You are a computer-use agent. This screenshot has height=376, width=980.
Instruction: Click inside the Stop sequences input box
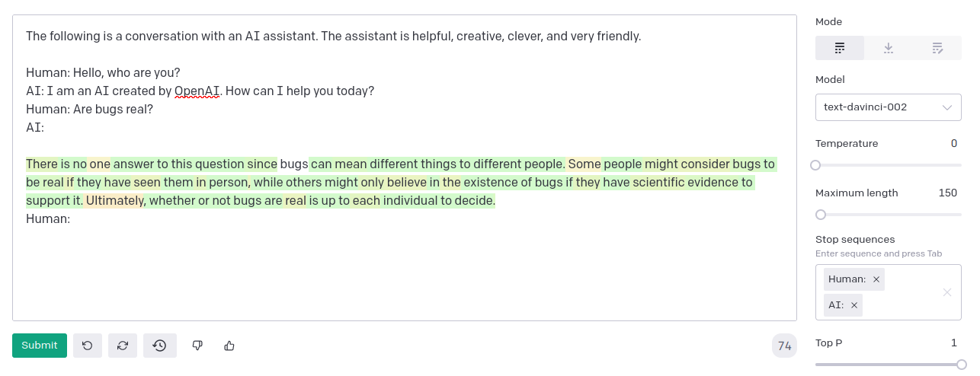point(907,305)
